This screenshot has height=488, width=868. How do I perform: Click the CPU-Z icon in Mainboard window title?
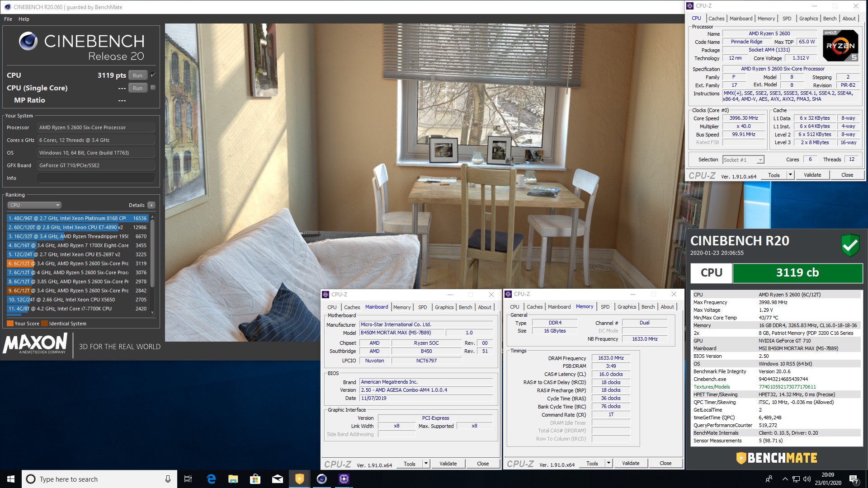[x=325, y=295]
